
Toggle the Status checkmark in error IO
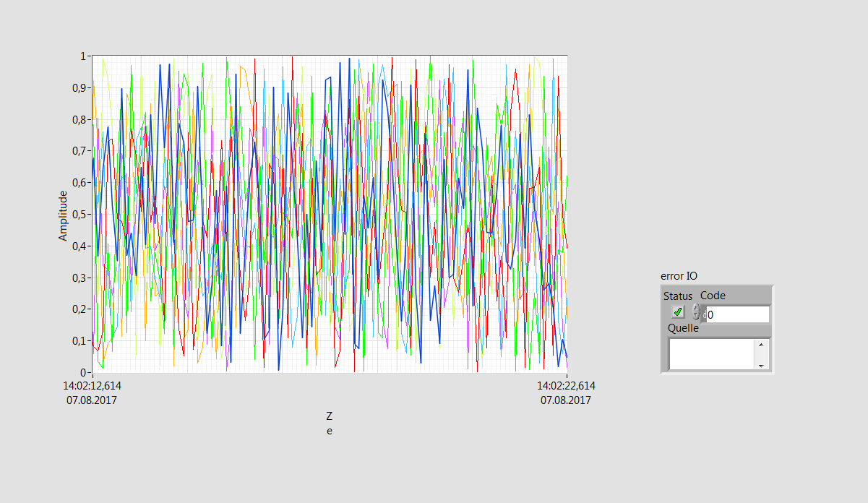click(x=678, y=312)
